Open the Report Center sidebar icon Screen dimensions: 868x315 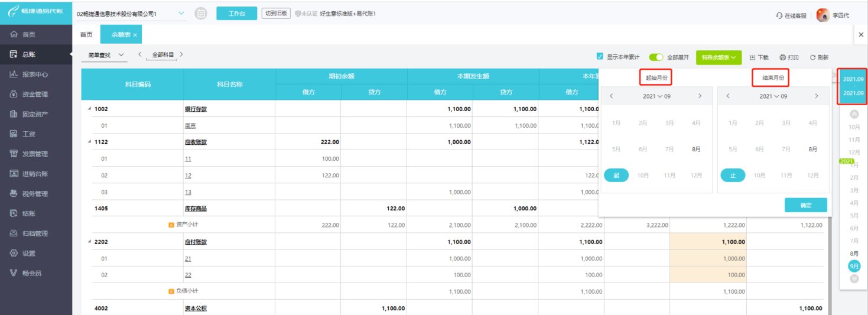14,74
